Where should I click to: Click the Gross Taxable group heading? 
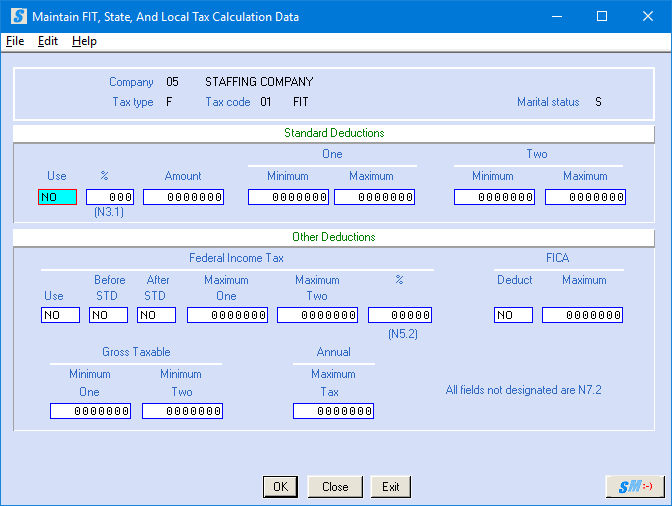(136, 352)
